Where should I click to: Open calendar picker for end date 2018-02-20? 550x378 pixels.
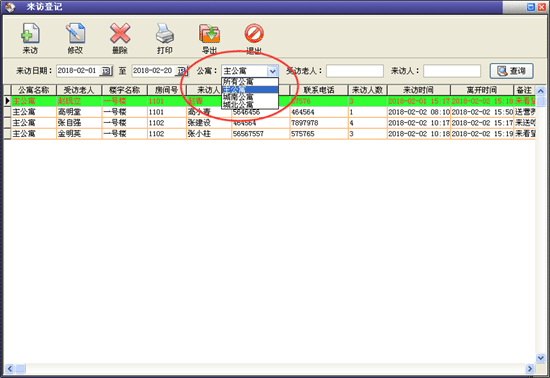[x=181, y=71]
